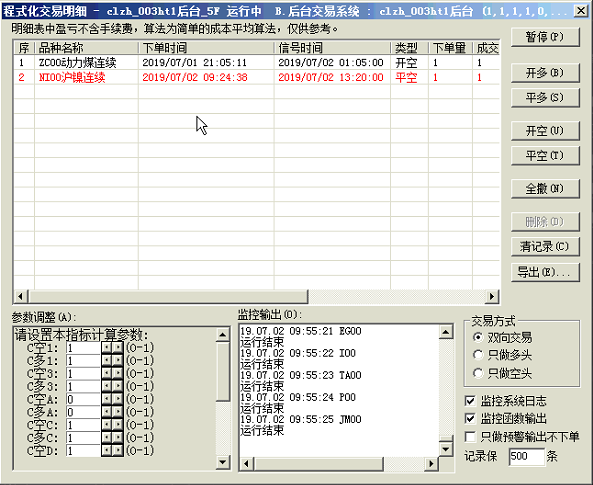The height and width of the screenshot is (485, 593).
Task: Click right scroll arrow of trade table
Action: point(492,296)
